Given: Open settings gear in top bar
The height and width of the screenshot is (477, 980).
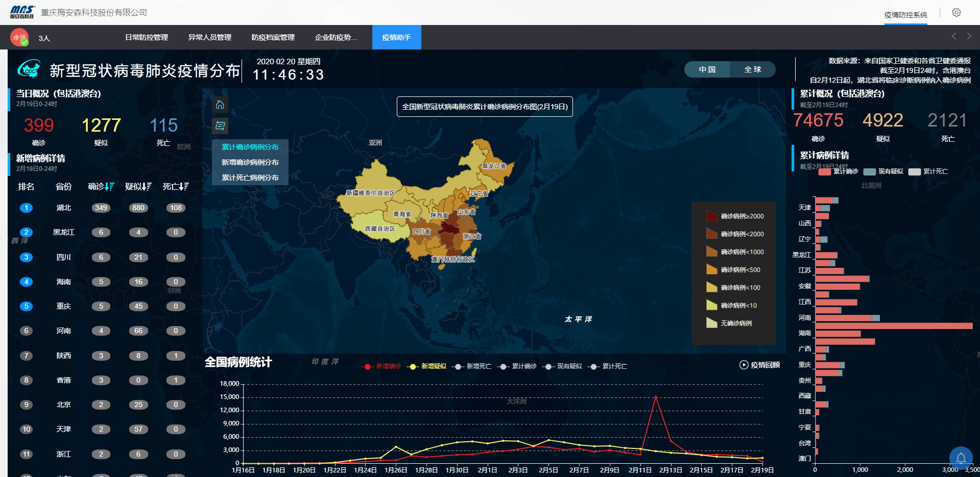Looking at the screenshot, I should (x=956, y=13).
